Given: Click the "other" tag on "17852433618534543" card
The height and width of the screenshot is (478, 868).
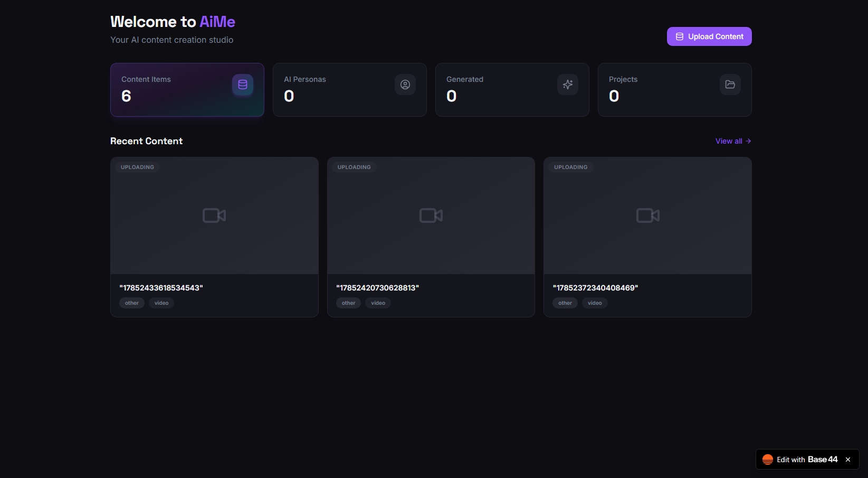Looking at the screenshot, I should point(132,303).
